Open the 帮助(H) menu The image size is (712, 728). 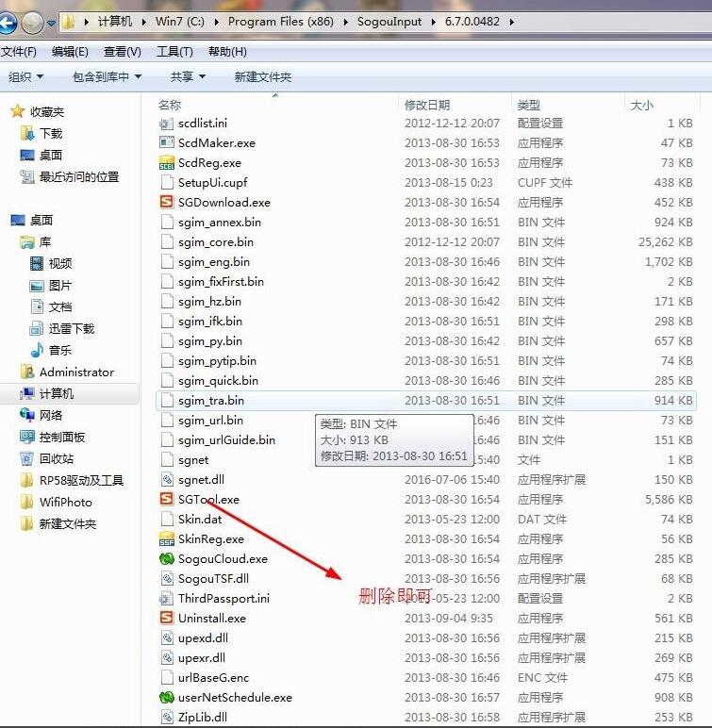click(227, 52)
